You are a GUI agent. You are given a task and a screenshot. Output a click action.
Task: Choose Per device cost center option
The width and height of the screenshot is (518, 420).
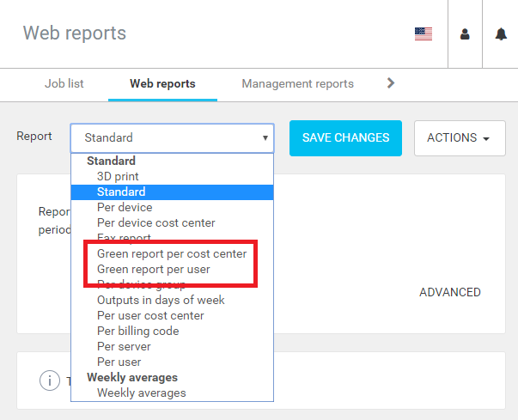coord(155,223)
